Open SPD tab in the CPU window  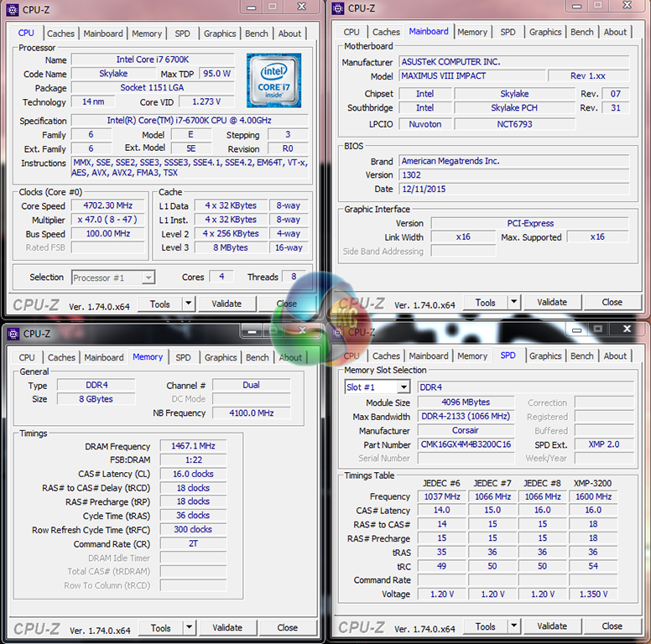[x=182, y=34]
